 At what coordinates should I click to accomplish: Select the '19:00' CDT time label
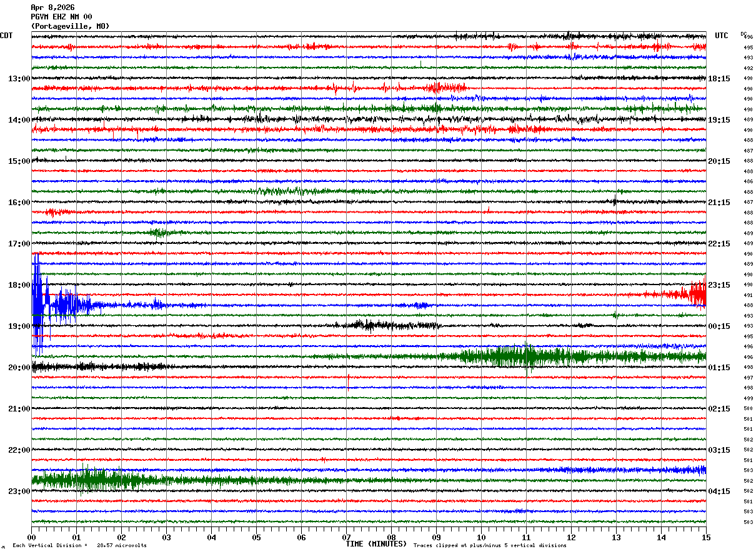[x=19, y=326]
